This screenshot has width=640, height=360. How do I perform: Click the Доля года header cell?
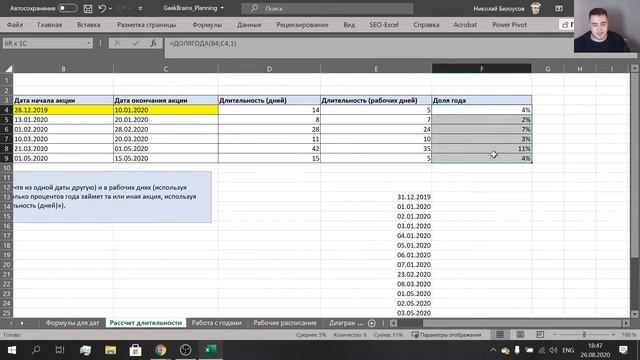click(x=482, y=100)
